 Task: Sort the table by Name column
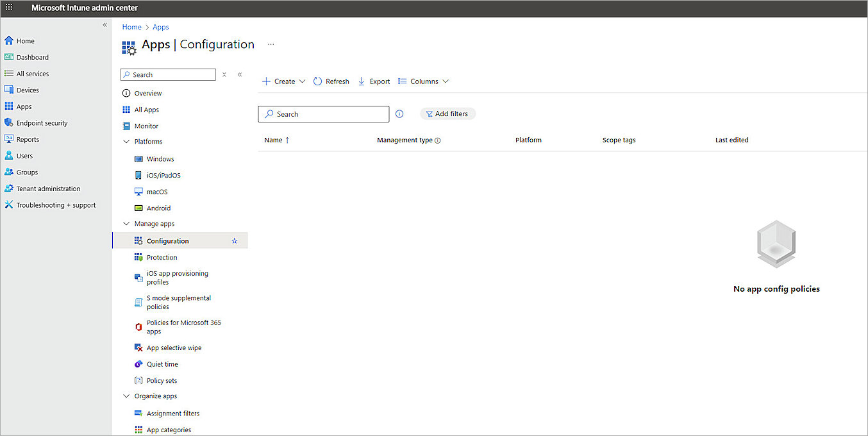coord(277,140)
